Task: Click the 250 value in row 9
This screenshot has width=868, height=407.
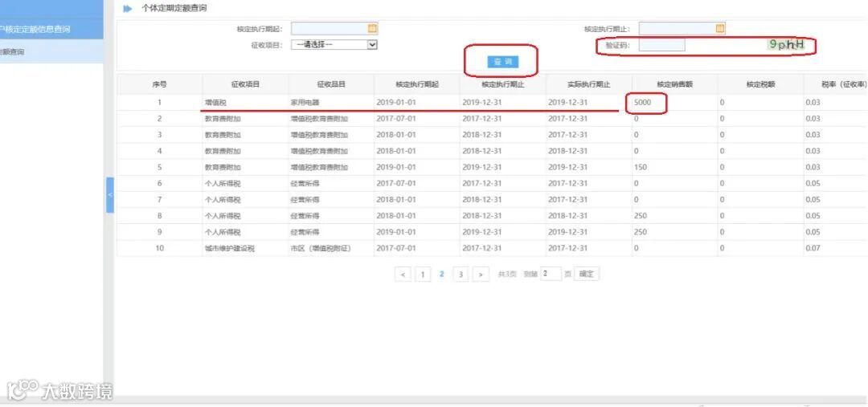Action: (640, 232)
